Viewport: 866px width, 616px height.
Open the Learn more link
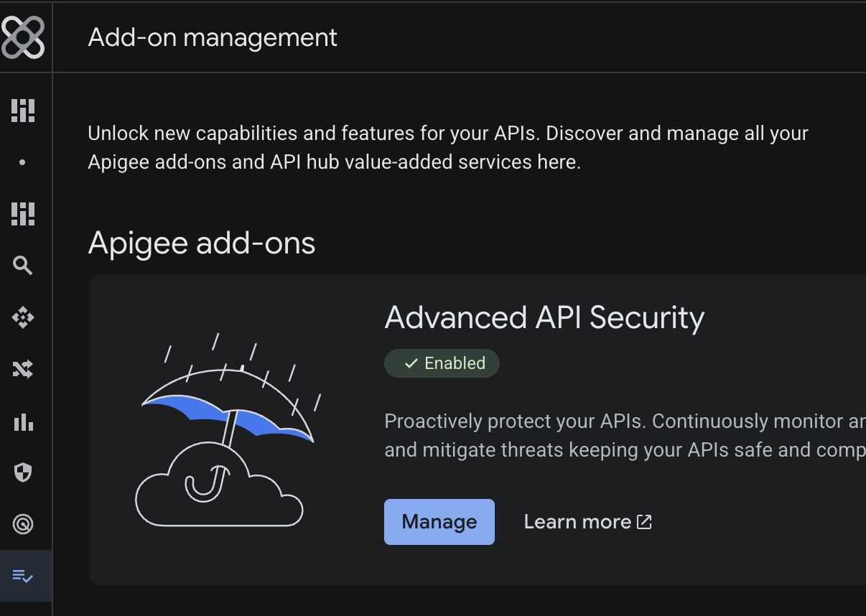[578, 521]
